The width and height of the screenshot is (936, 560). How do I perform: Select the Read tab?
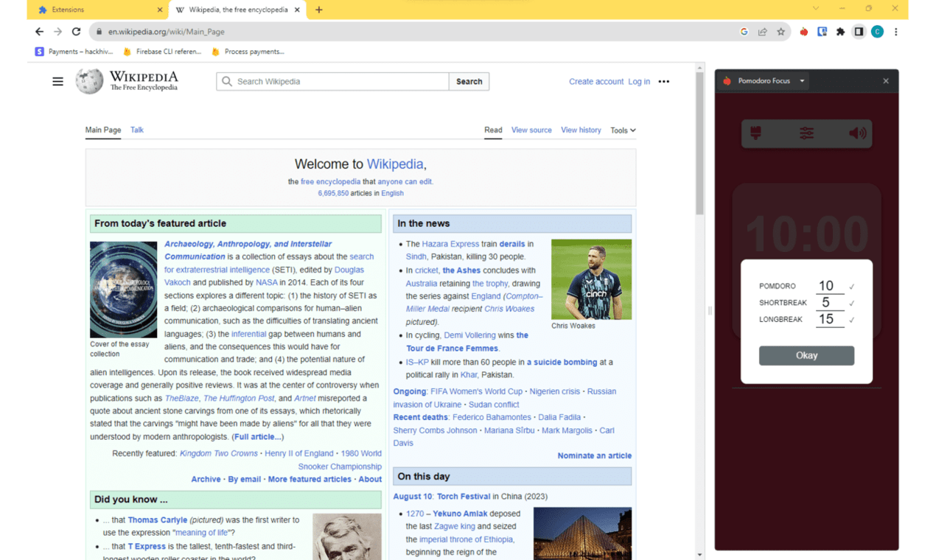(493, 130)
